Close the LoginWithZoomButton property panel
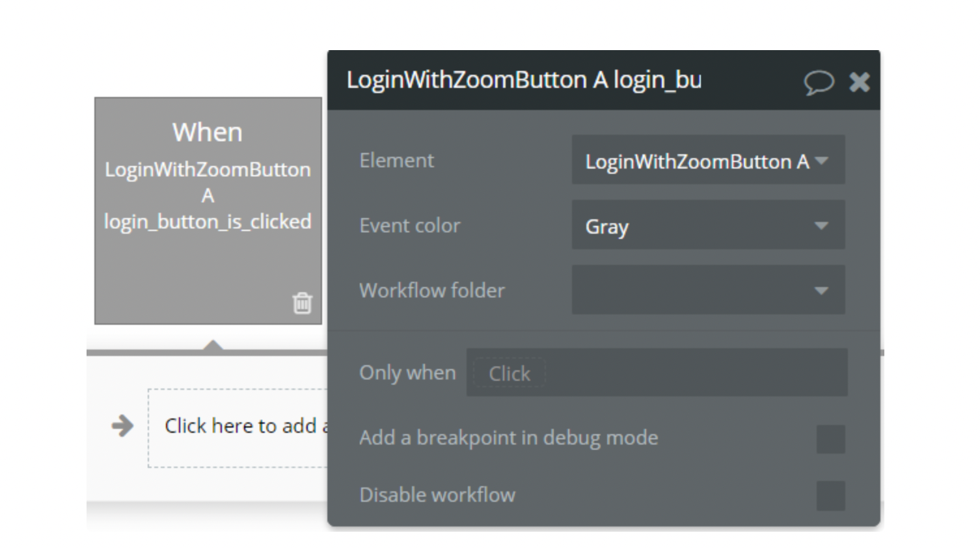The image size is (980, 548). tap(860, 82)
